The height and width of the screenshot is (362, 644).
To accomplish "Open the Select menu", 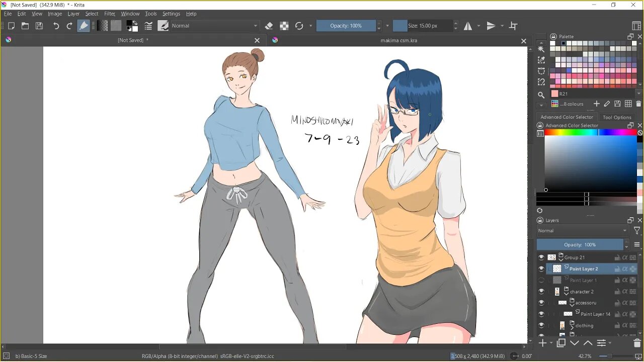I will (92, 14).
